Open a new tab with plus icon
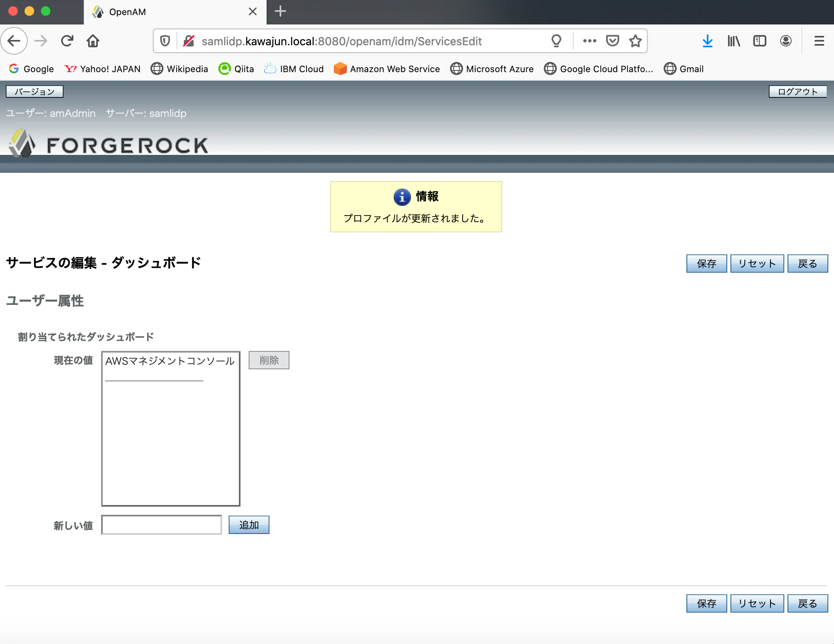The height and width of the screenshot is (644, 834). [x=280, y=11]
